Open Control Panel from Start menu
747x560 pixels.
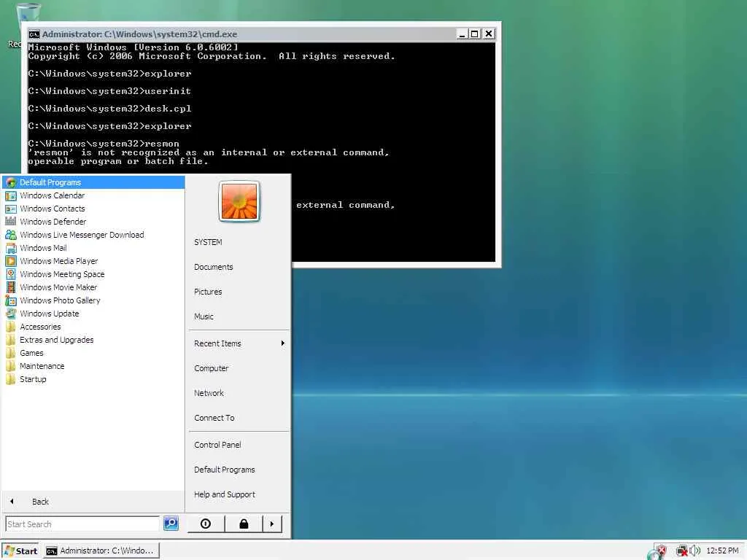pyautogui.click(x=217, y=445)
